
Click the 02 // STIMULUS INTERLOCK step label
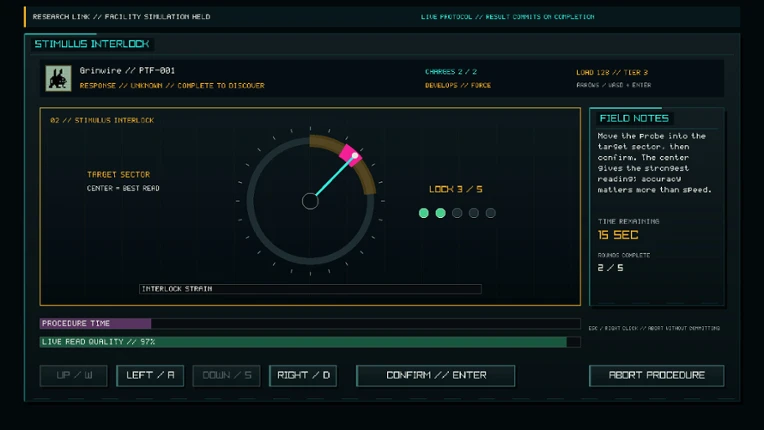[x=102, y=120]
